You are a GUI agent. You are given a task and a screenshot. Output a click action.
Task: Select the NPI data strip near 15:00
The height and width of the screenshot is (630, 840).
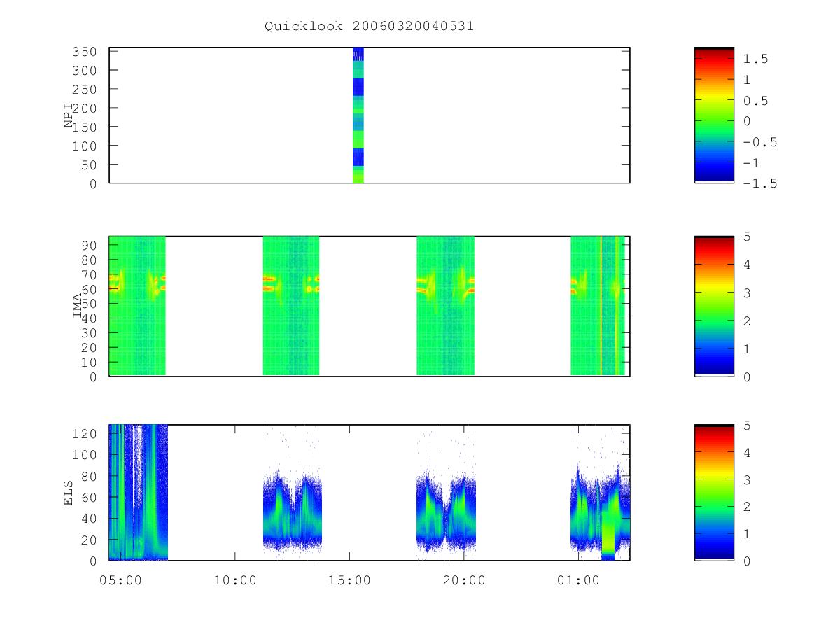358,115
